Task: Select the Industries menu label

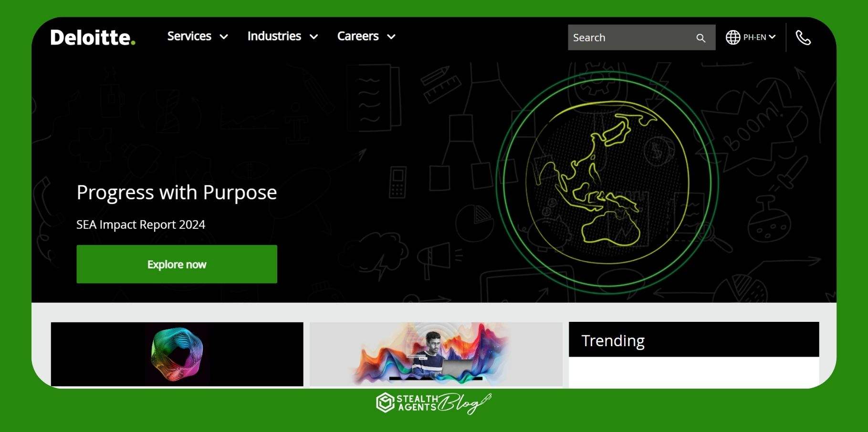Action: point(274,36)
